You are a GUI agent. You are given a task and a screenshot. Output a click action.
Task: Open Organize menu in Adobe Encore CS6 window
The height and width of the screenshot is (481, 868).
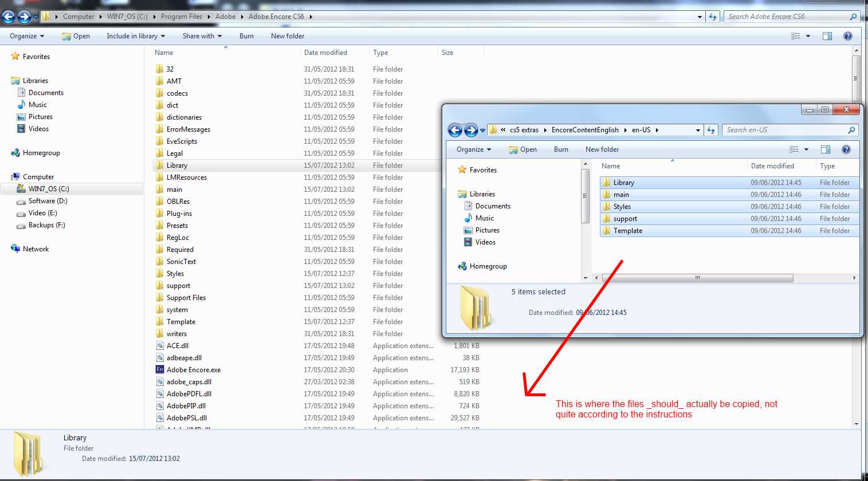click(27, 36)
